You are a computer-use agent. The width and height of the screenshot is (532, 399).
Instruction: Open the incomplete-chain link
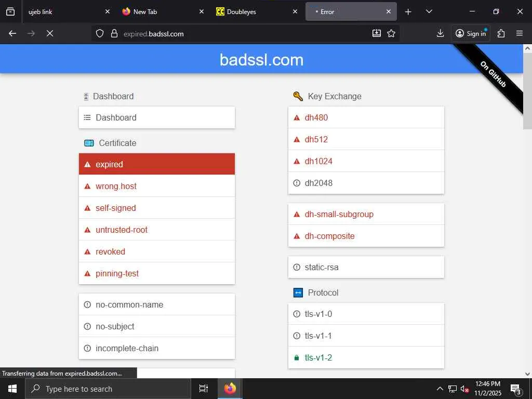click(157, 348)
